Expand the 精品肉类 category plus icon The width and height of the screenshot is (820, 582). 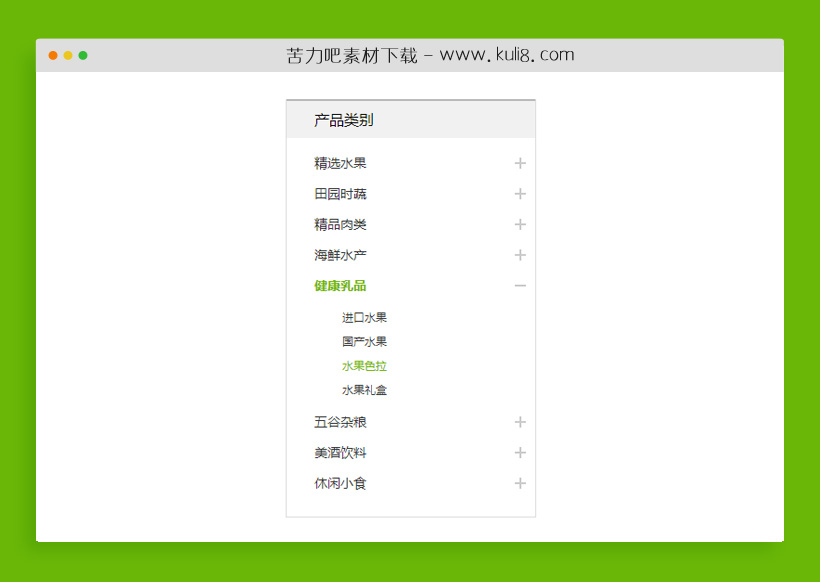coord(520,224)
